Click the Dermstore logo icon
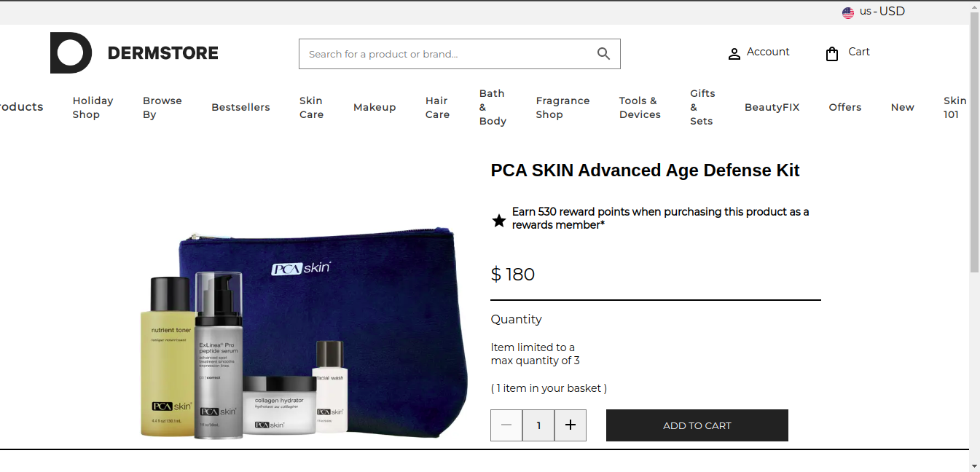 tap(71, 52)
